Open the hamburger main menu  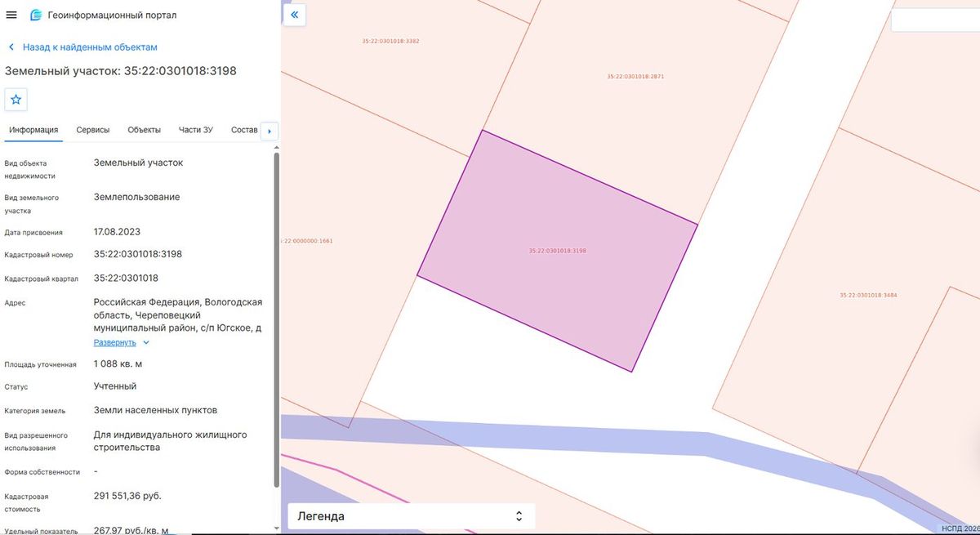tap(11, 15)
